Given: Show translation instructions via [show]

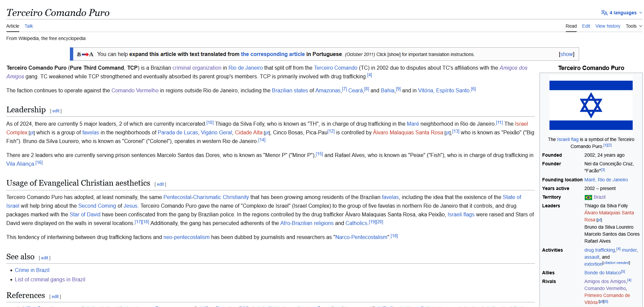Looking at the screenshot, I should [566, 54].
